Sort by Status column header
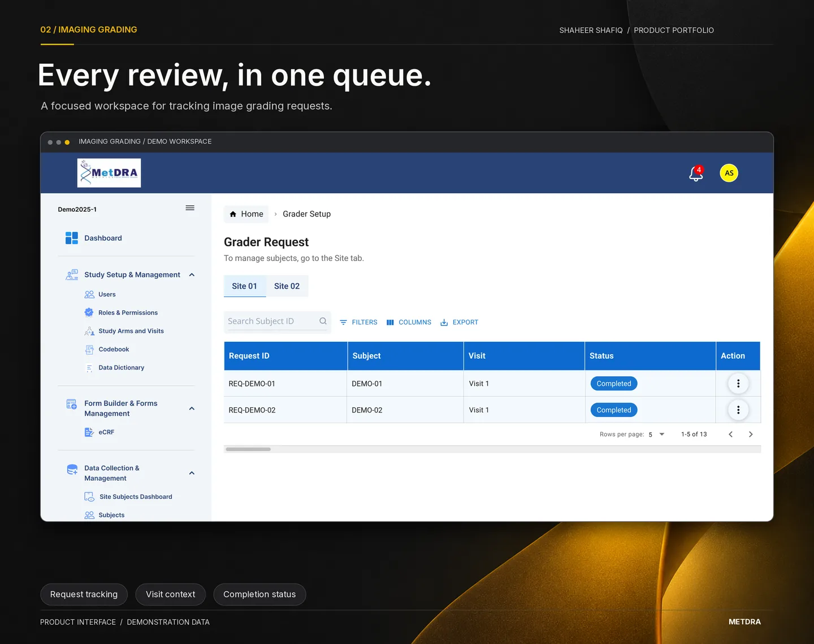Image resolution: width=814 pixels, height=644 pixels. [650, 356]
